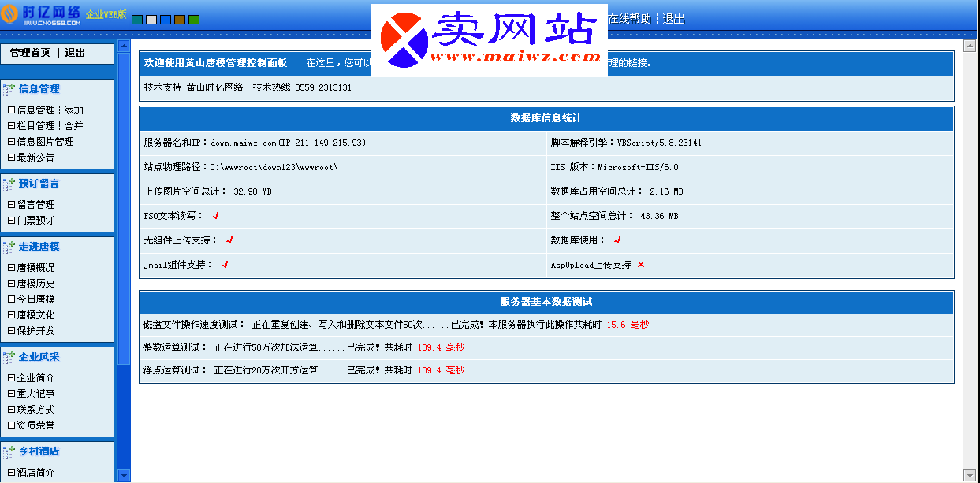The width and height of the screenshot is (980, 483).
Task: Open 资质荣誉 in the sidebar
Action: (36, 425)
